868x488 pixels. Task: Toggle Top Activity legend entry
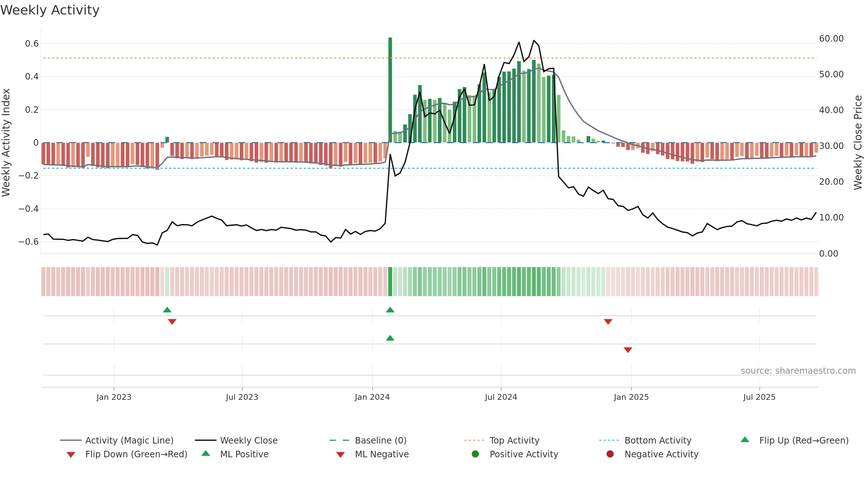(502, 440)
